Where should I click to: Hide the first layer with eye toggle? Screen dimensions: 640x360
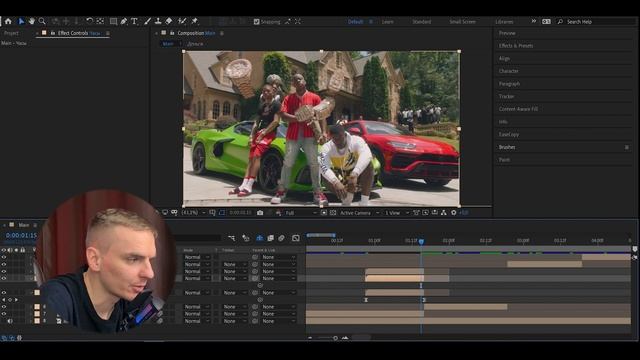[x=4, y=257]
